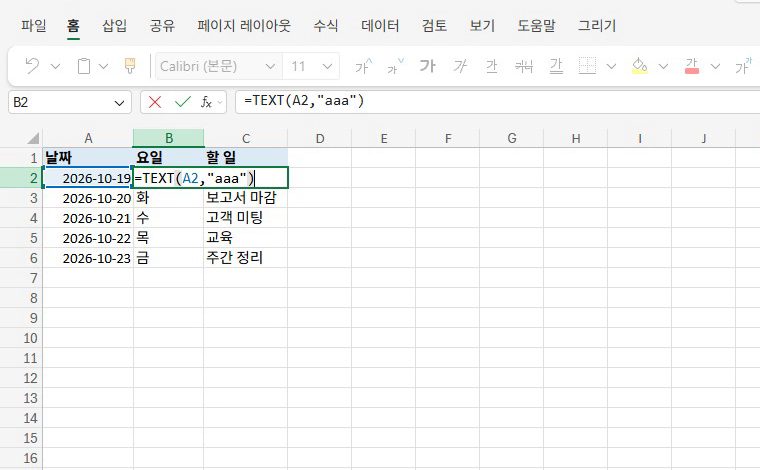Select the 금 weekday cell

tap(169, 258)
